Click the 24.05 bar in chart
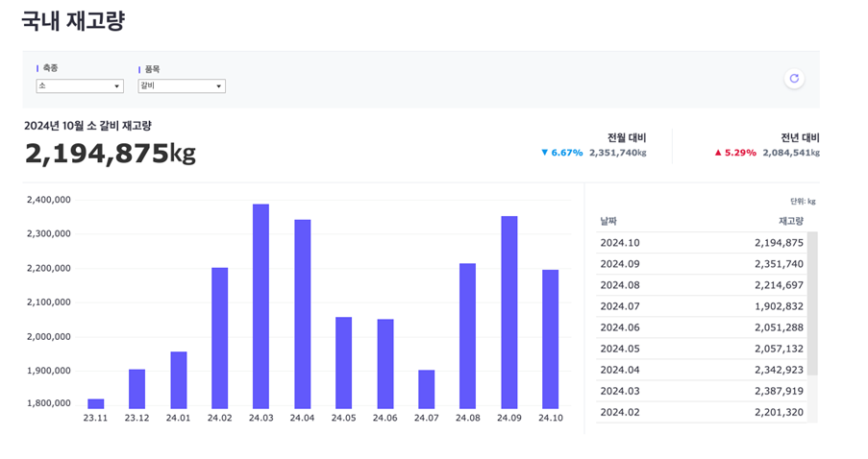This screenshot has width=868, height=459. point(343,362)
